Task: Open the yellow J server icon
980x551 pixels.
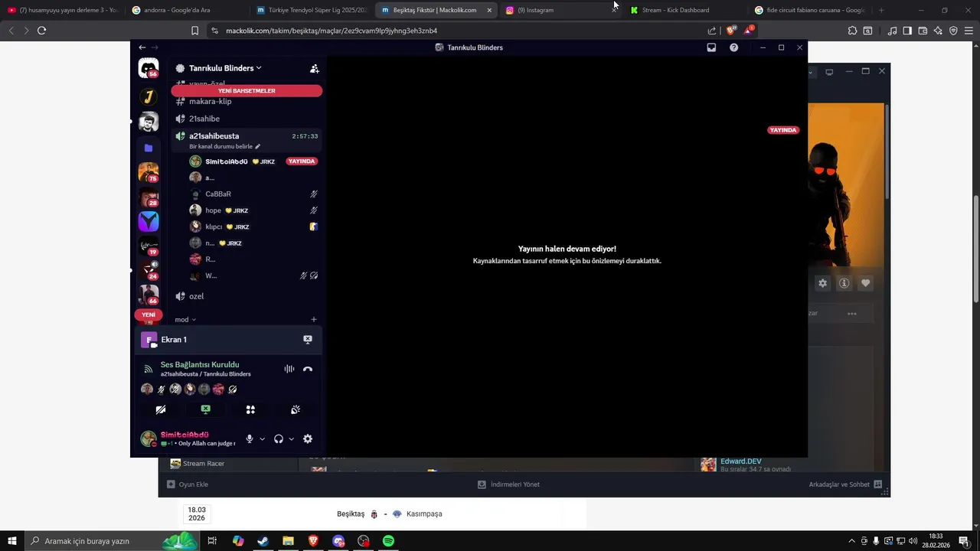Action: [149, 96]
